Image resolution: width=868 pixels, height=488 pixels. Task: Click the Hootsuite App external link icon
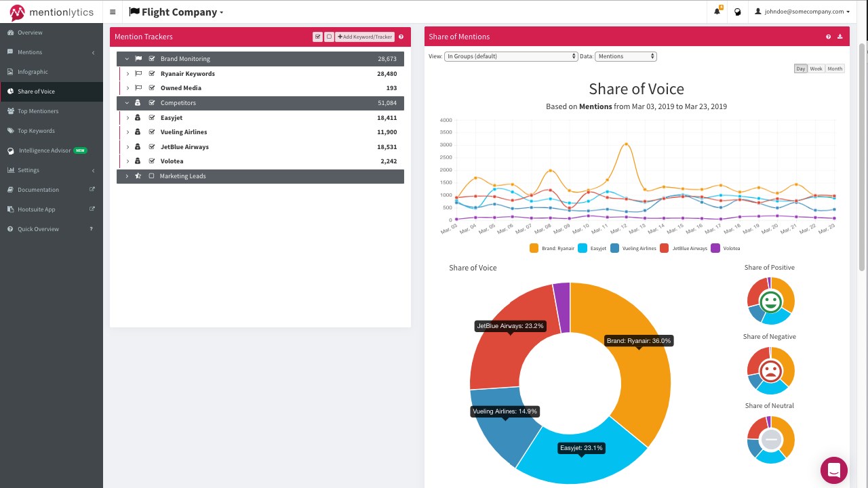92,209
